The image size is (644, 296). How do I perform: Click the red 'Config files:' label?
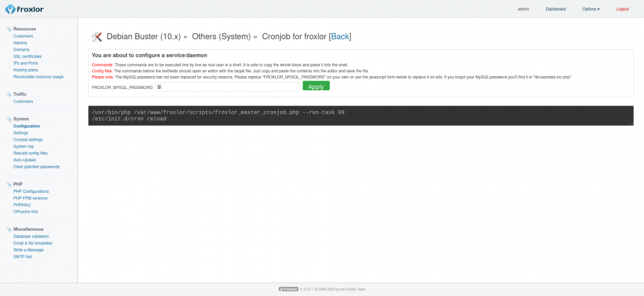click(x=102, y=71)
